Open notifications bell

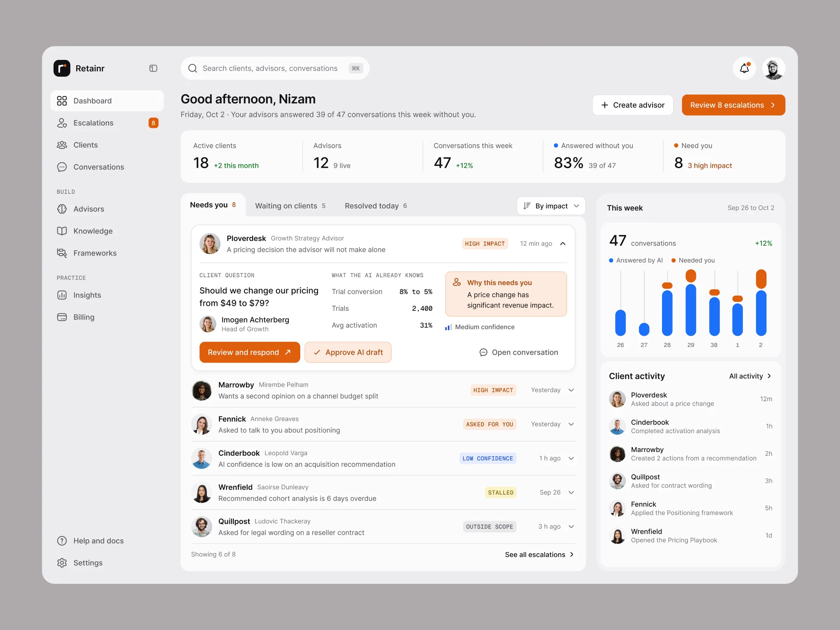(744, 68)
